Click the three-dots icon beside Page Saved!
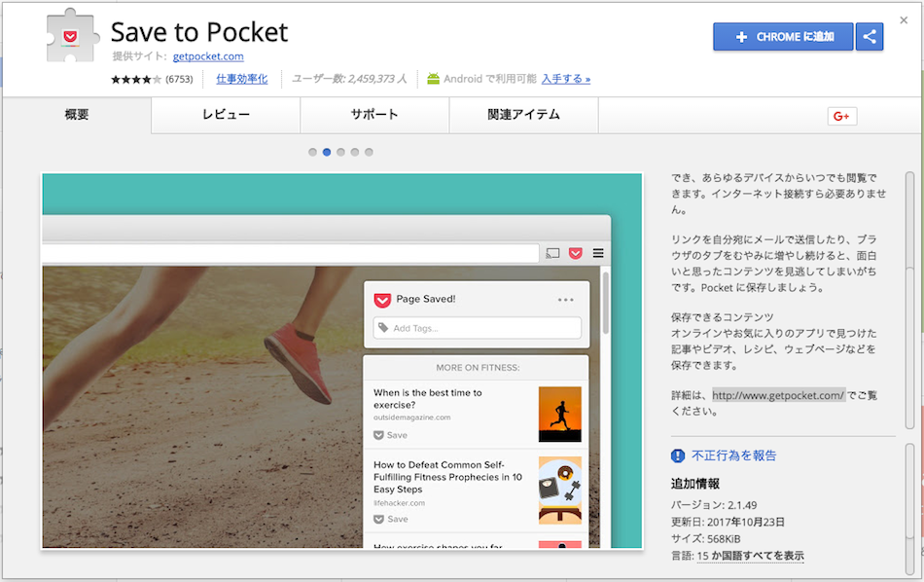The width and height of the screenshot is (924, 582). click(566, 300)
